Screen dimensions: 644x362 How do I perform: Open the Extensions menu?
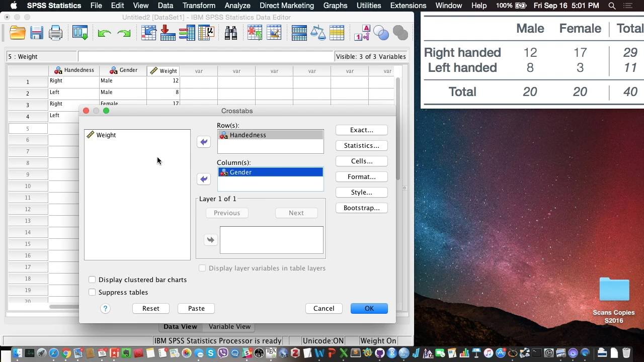408,6
